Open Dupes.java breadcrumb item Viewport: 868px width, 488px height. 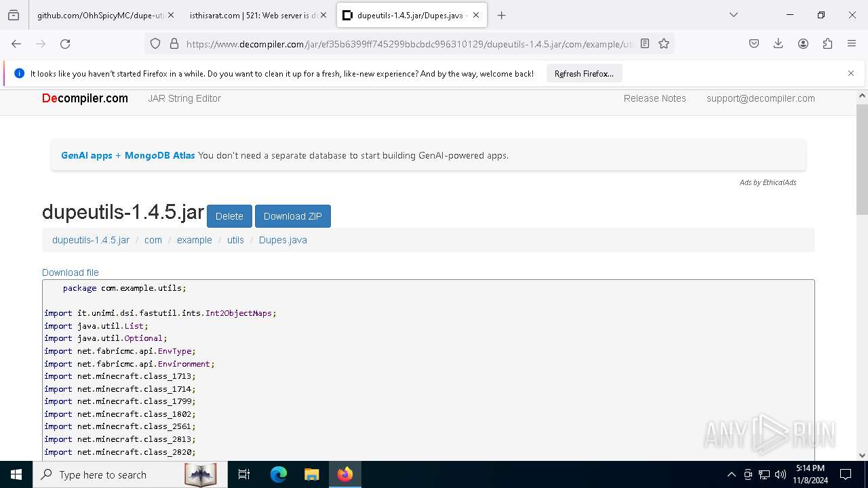coord(283,240)
